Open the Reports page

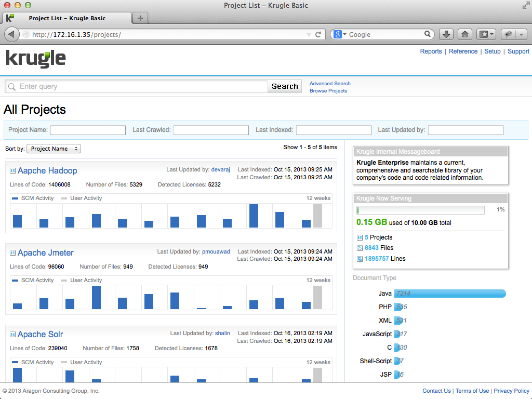pos(431,51)
